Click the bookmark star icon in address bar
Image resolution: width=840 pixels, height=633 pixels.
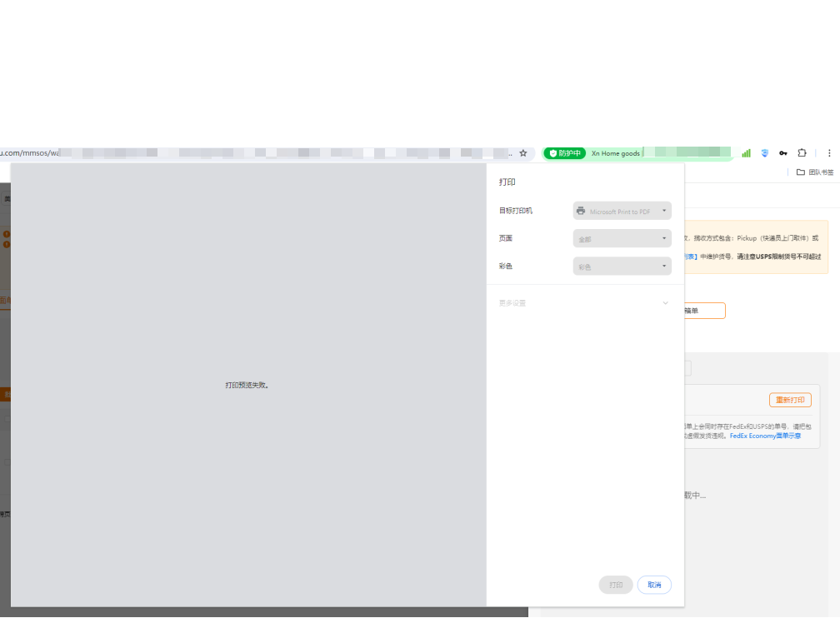point(523,153)
